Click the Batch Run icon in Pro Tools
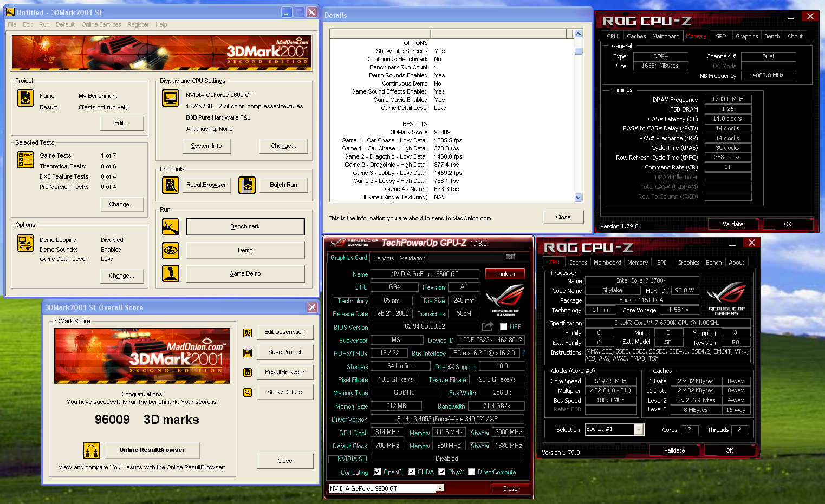This screenshot has height=504, width=825. tap(247, 185)
